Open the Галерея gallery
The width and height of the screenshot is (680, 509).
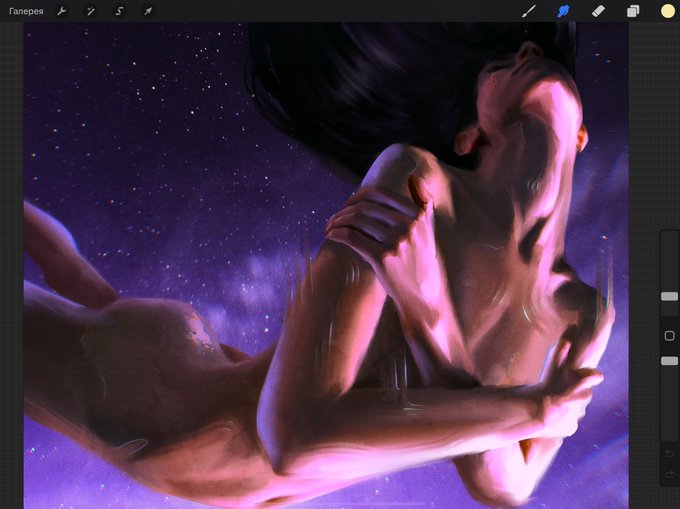click(26, 11)
